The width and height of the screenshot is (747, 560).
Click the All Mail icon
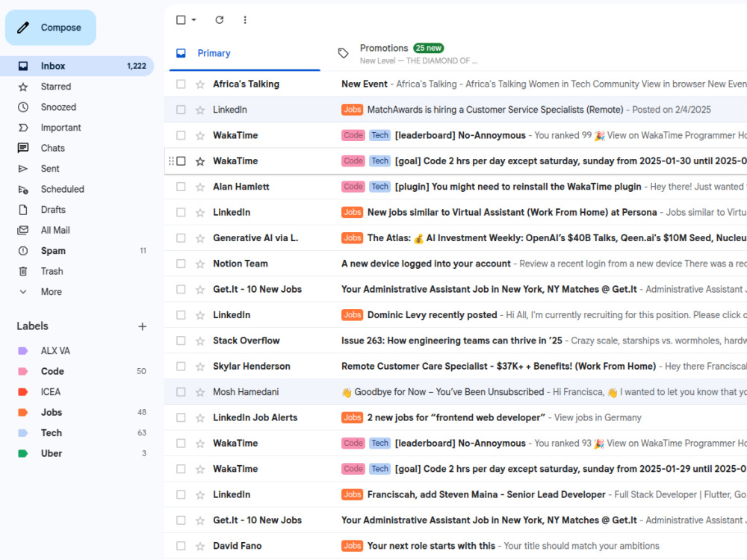tap(23, 230)
